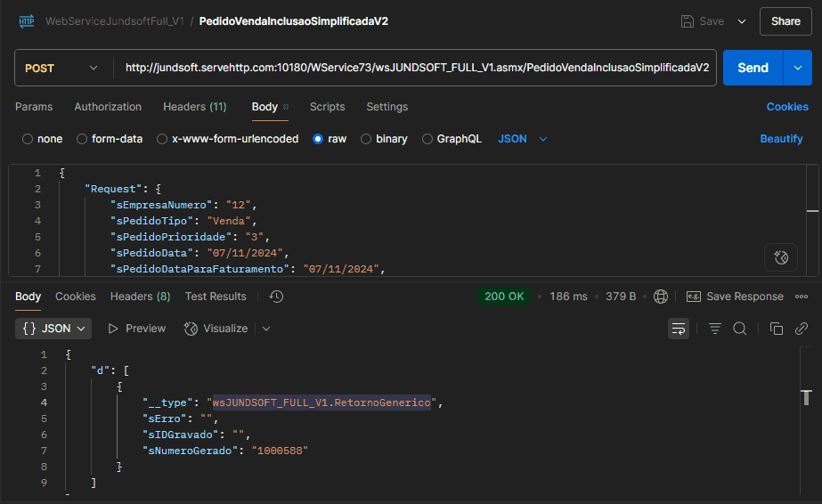Toggle word wrap icon in response
This screenshot has width=822, height=504.
point(679,329)
